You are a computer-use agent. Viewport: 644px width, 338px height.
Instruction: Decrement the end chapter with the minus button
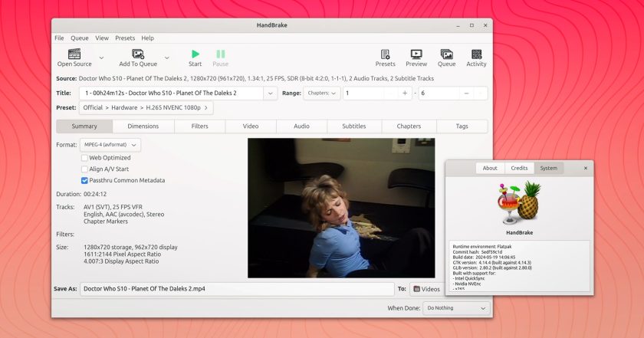tap(466, 94)
